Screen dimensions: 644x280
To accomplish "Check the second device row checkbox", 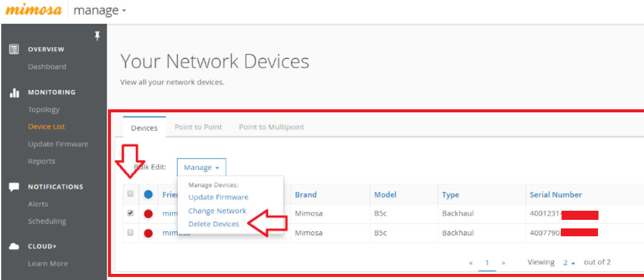I will (131, 233).
